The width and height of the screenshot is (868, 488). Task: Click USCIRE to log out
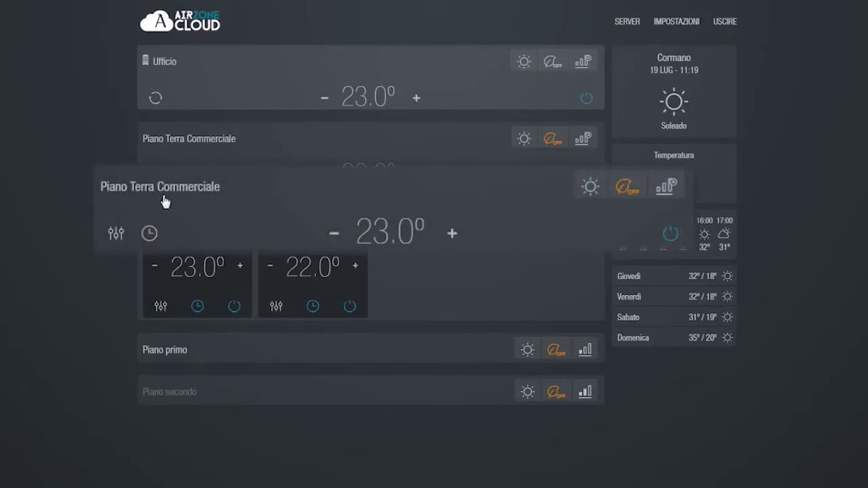click(x=724, y=22)
